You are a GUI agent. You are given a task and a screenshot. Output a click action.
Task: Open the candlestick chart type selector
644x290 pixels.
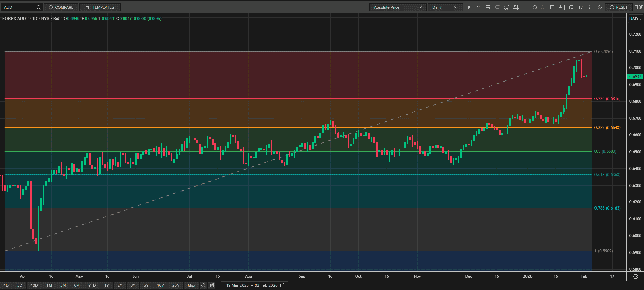469,7
